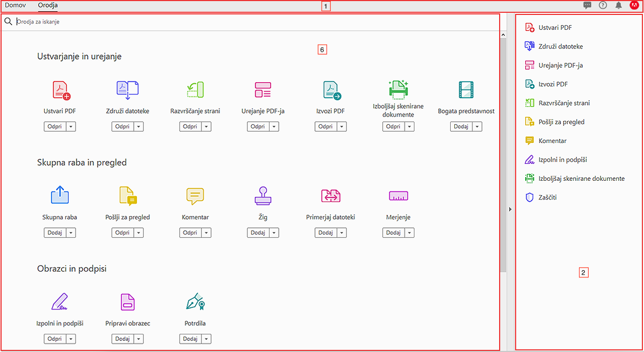This screenshot has height=352, width=644.
Task: Click the Dodaj button under Skupna raba
Action: tap(55, 233)
